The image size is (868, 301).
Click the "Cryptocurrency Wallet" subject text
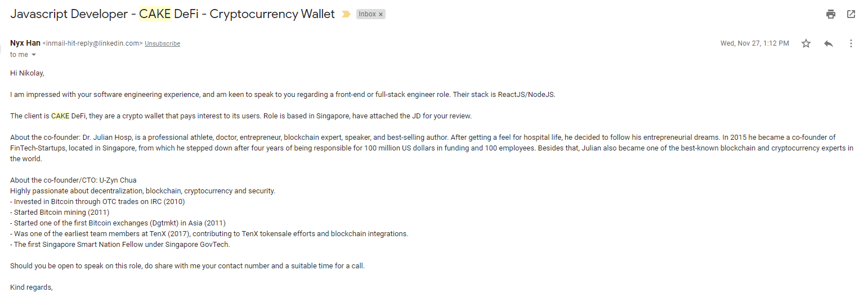click(x=272, y=14)
